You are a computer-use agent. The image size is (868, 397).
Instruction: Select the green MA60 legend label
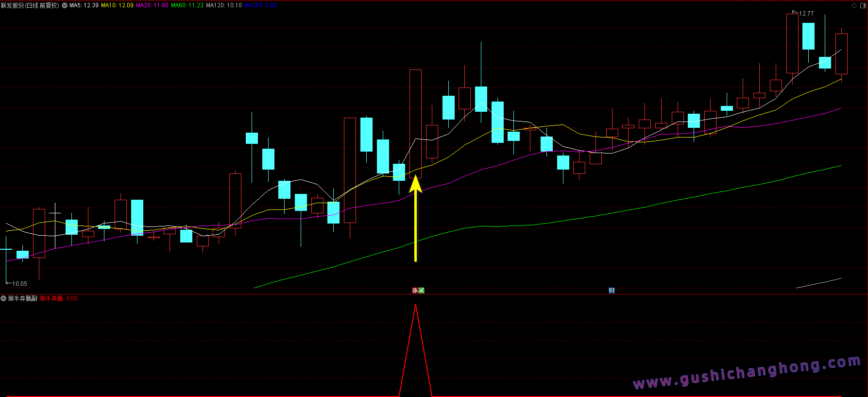point(187,5)
